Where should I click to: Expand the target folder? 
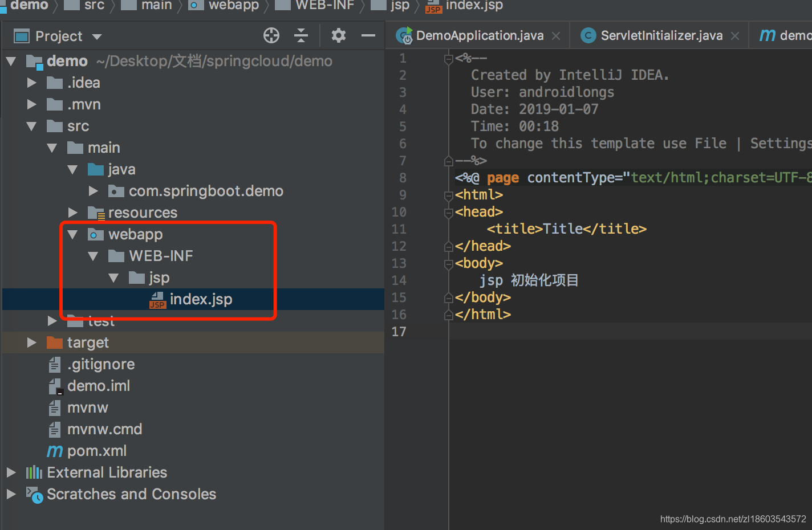click(x=31, y=342)
